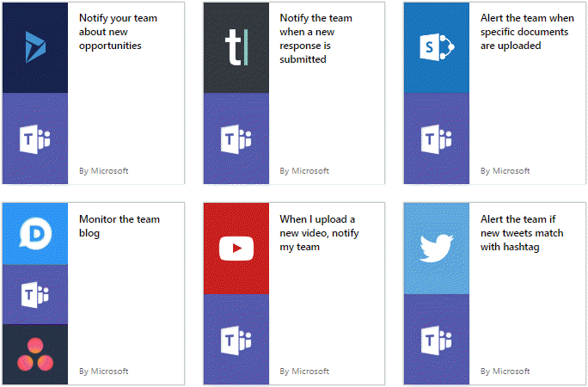Click Teams icon under the YouTube icon
The height and width of the screenshot is (387, 588).
point(236,340)
